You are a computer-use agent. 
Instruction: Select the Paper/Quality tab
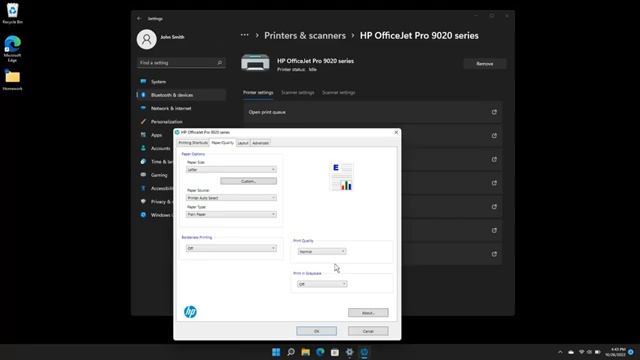(222, 142)
